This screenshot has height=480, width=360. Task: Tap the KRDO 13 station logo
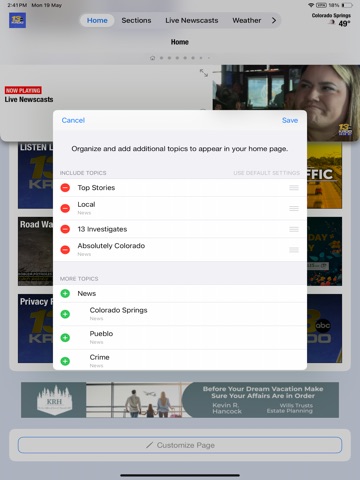(17, 20)
